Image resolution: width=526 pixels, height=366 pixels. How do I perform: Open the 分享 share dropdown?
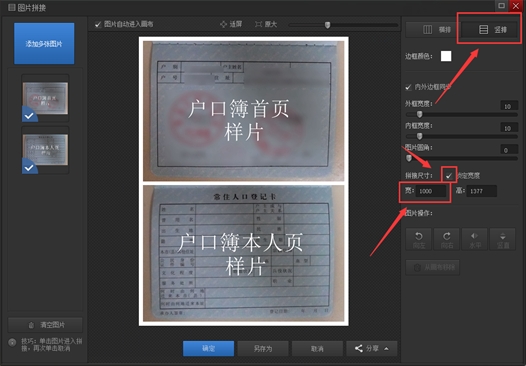pyautogui.click(x=372, y=349)
